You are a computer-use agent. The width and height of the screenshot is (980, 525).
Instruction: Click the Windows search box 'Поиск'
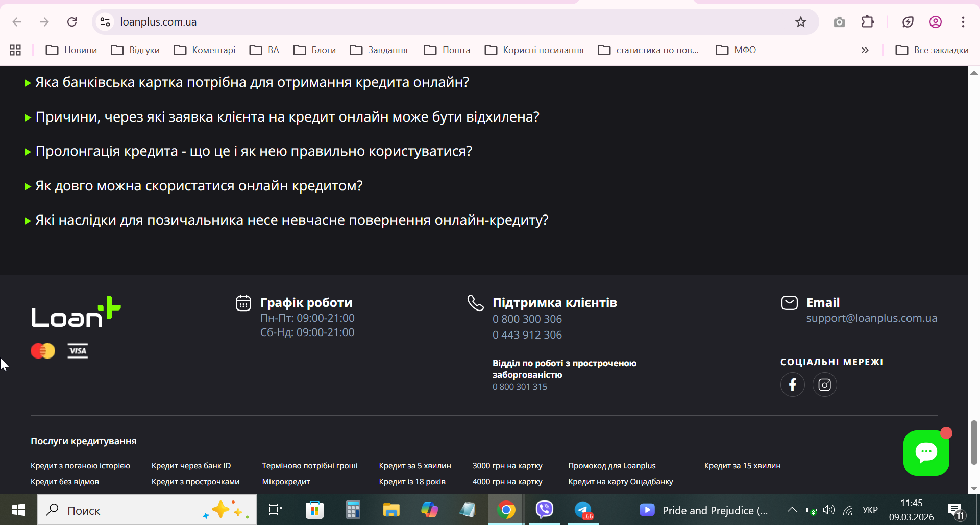147,510
